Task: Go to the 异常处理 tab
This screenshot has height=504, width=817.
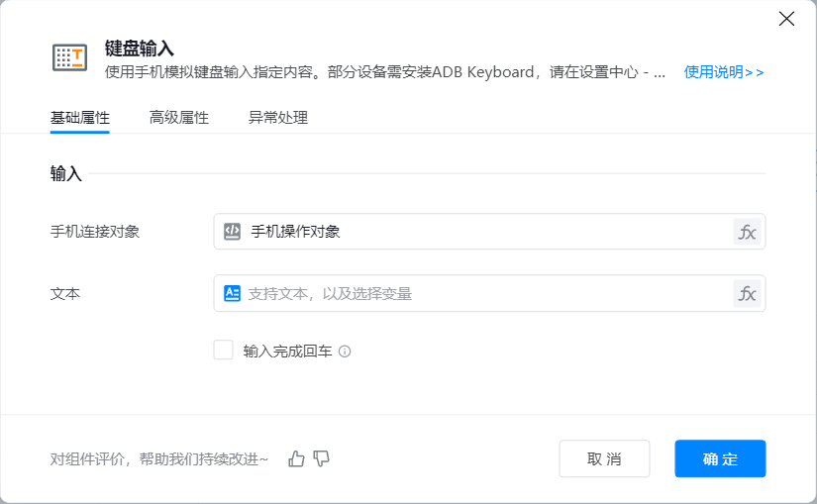Action: tap(277, 117)
